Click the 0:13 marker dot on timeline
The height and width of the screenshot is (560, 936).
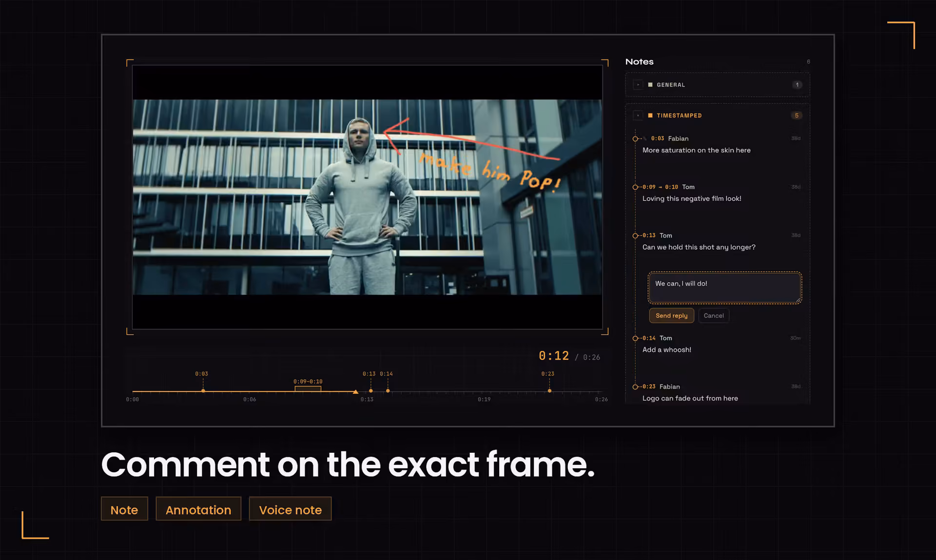(x=370, y=391)
